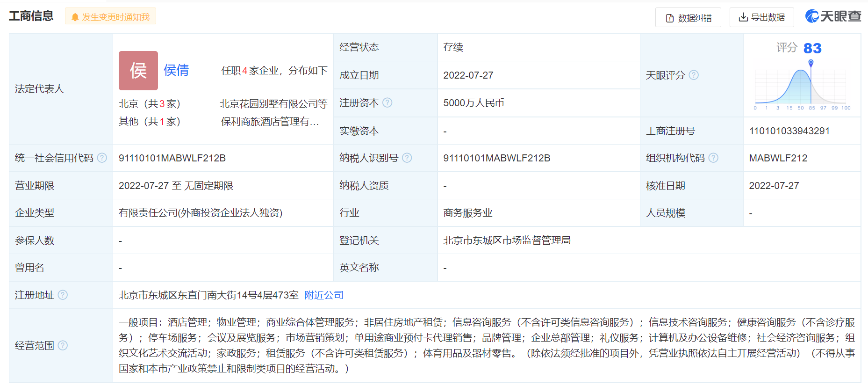Click 有限责任公司(外商投资企业法人独资) company type
The width and height of the screenshot is (868, 386).
201,213
